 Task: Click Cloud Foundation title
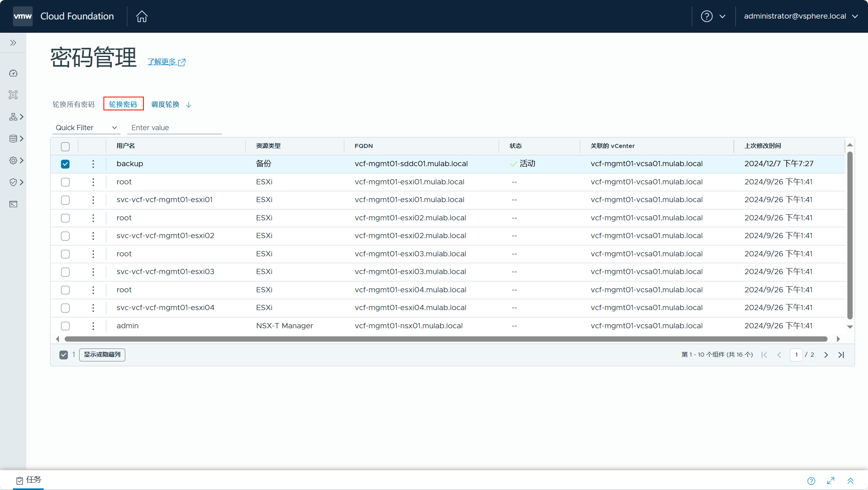[x=77, y=16]
